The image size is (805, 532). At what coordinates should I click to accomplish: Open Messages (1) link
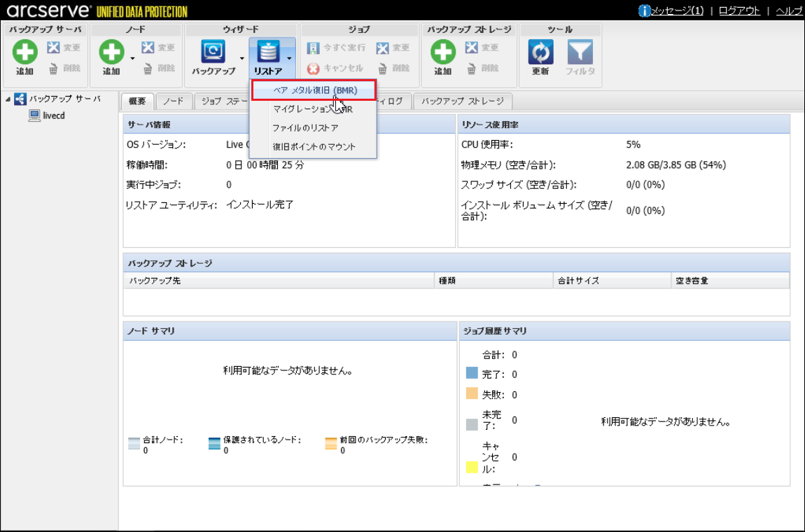pyautogui.click(x=677, y=10)
